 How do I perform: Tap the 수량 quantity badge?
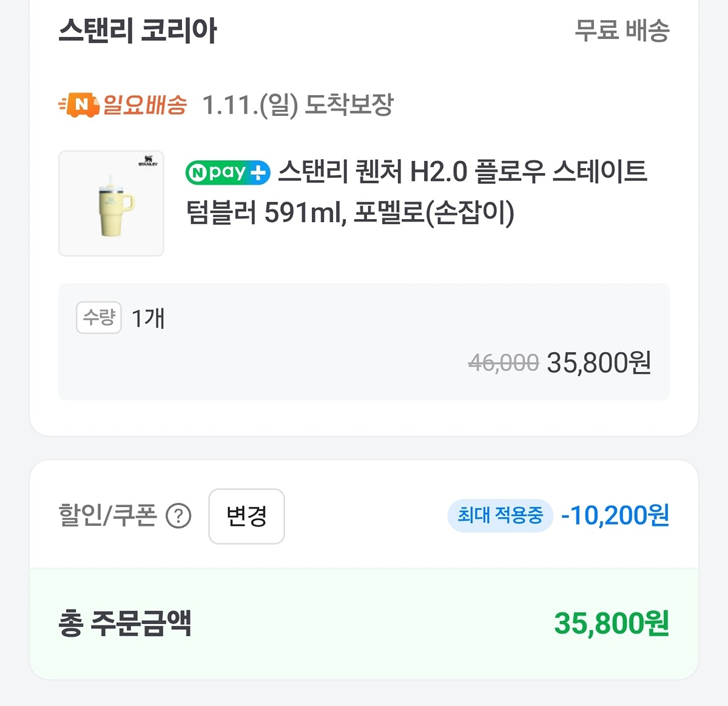98,317
